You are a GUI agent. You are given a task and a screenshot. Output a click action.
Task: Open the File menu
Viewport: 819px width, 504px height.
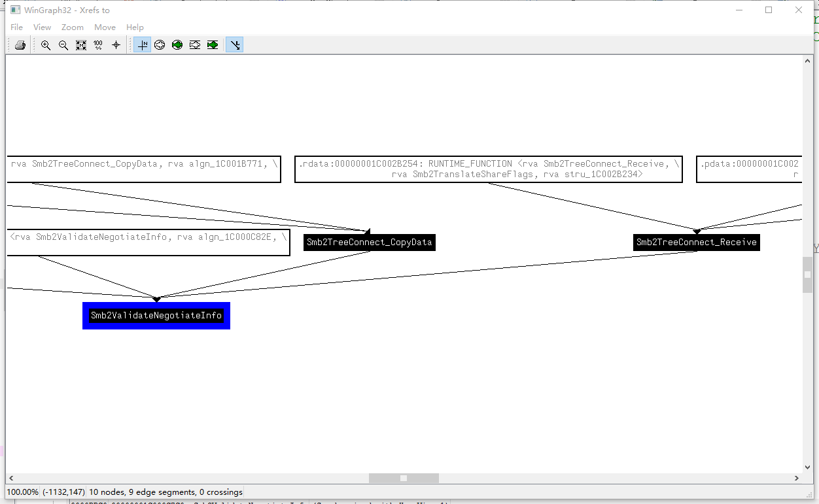[x=17, y=27]
